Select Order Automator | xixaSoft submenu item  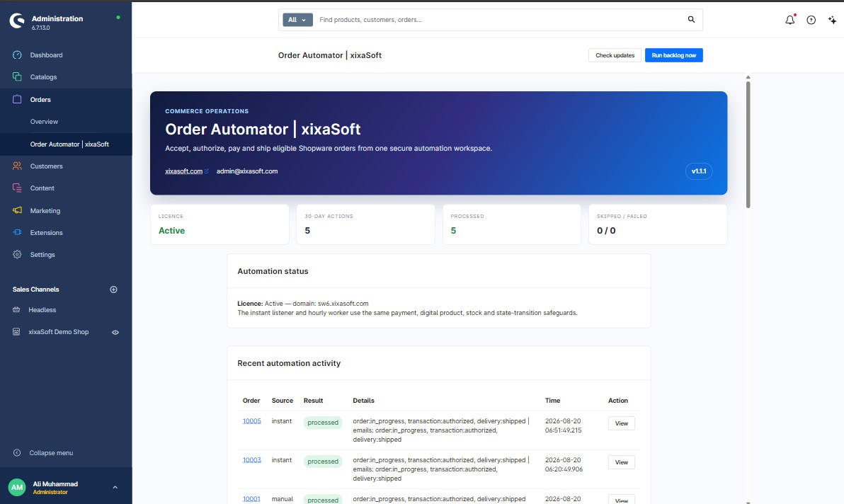click(x=69, y=144)
